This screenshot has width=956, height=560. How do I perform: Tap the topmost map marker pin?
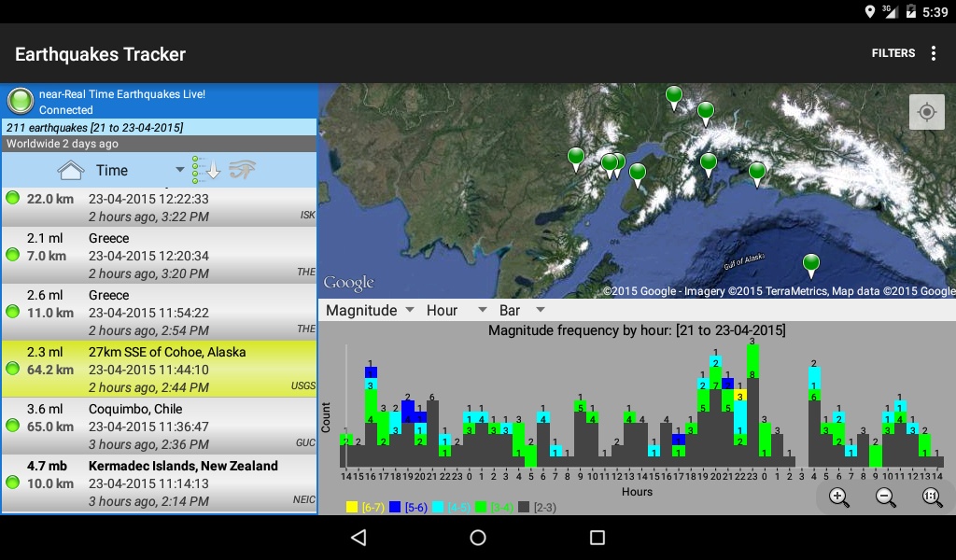coord(674,97)
